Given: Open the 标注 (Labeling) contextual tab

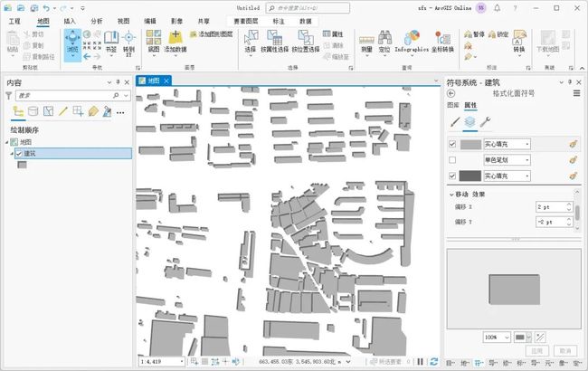Looking at the screenshot, I should 279,22.
